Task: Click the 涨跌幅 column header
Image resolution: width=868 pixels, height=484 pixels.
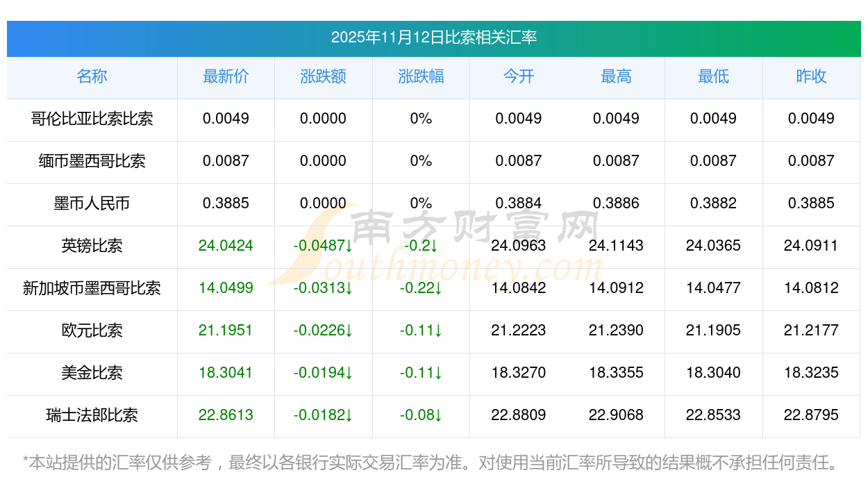Action: point(421,76)
